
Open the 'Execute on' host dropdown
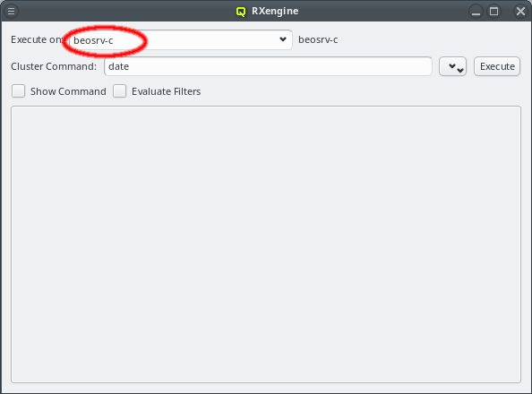(180, 39)
